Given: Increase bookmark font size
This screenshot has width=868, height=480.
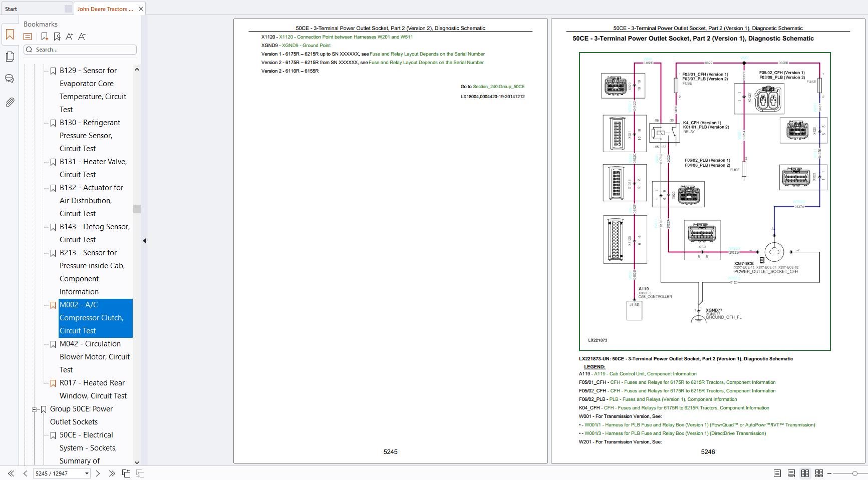Looking at the screenshot, I should point(69,37).
